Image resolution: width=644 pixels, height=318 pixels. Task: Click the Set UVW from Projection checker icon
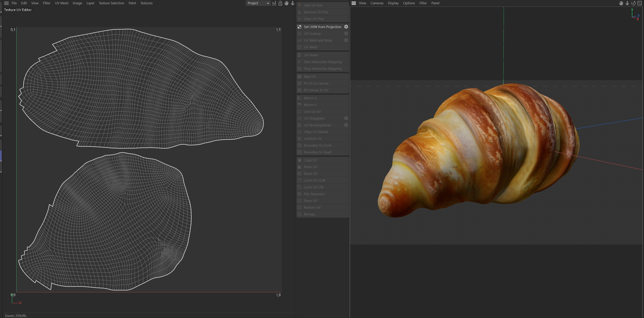299,27
